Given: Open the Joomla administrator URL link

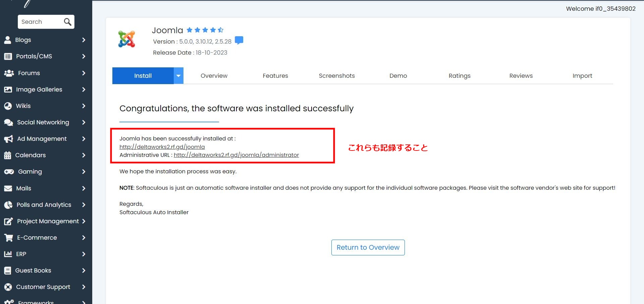Looking at the screenshot, I should click(x=236, y=155).
